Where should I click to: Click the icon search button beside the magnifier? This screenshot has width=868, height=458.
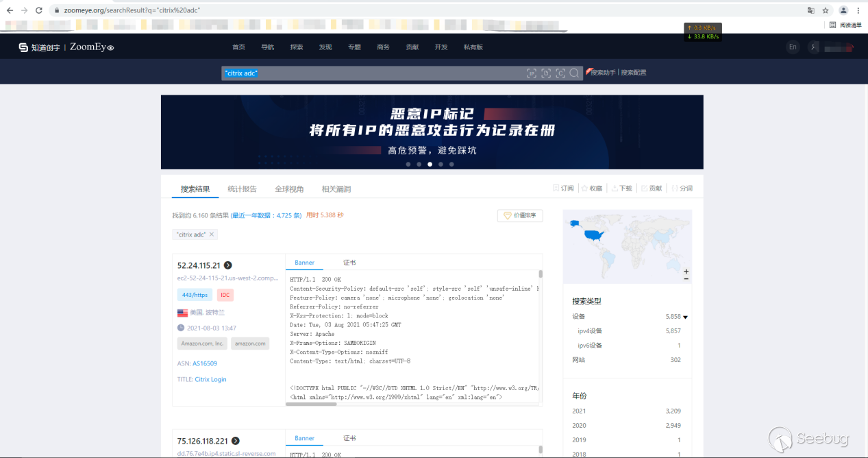560,73
